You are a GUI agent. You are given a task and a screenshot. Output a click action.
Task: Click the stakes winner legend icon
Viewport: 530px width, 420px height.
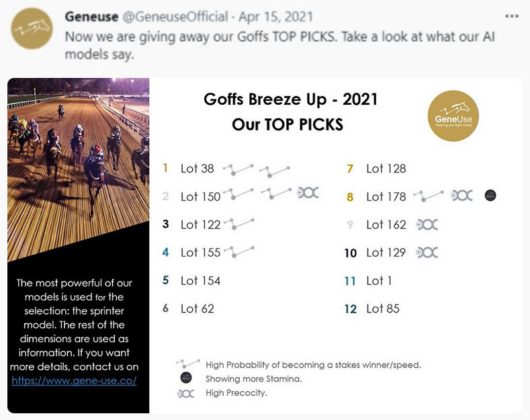188,364
